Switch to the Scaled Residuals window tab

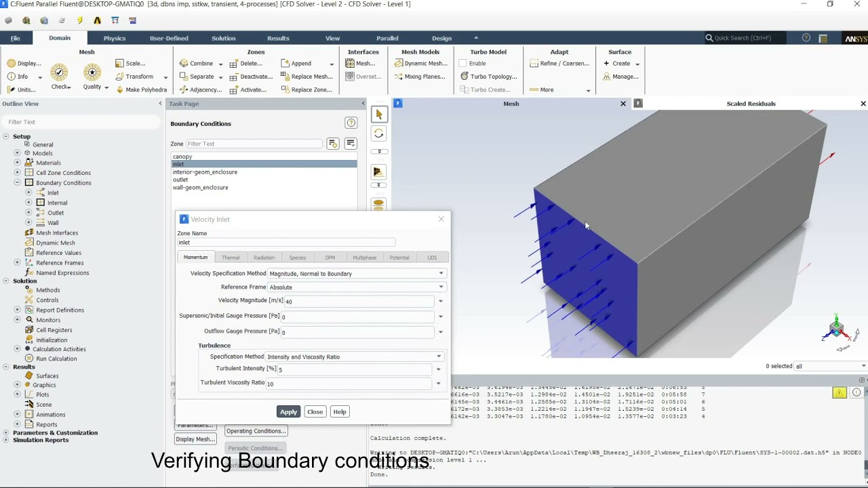[751, 104]
